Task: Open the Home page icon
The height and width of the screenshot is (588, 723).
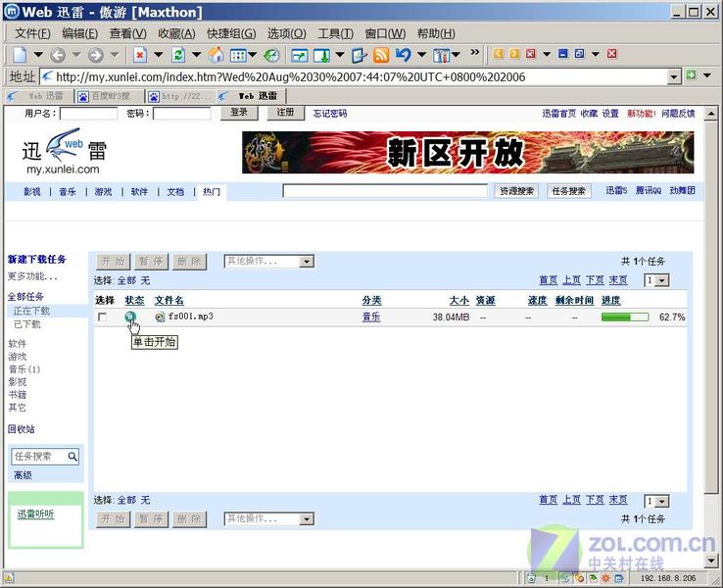Action: [x=216, y=55]
